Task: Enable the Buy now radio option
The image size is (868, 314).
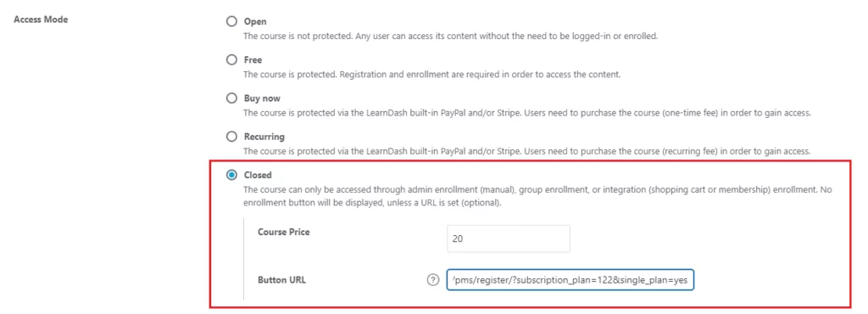Action: click(231, 98)
